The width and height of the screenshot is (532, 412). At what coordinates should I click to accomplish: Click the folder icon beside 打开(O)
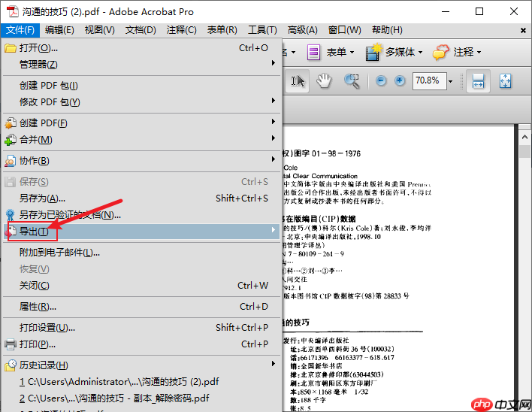click(x=11, y=48)
